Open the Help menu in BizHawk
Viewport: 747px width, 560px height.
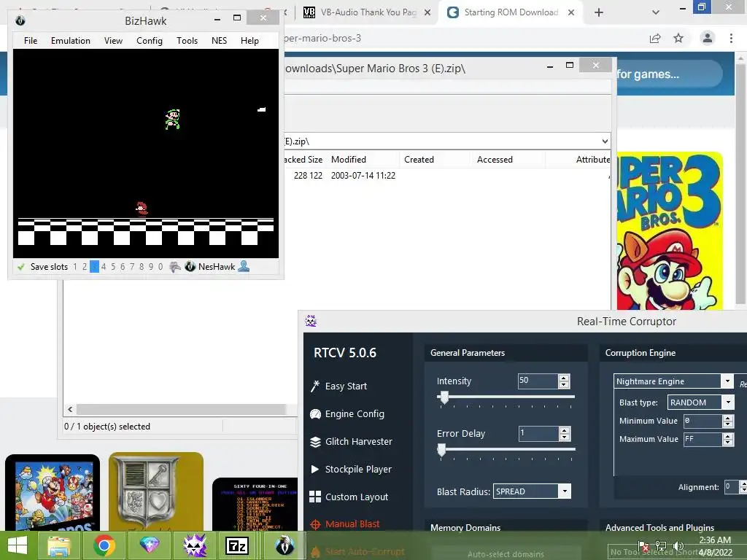pos(249,41)
